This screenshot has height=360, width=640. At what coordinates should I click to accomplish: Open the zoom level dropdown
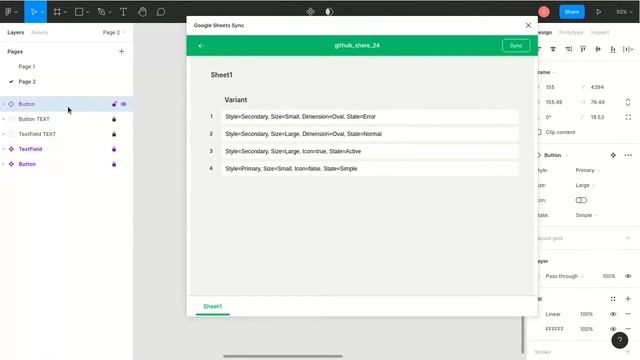(624, 12)
